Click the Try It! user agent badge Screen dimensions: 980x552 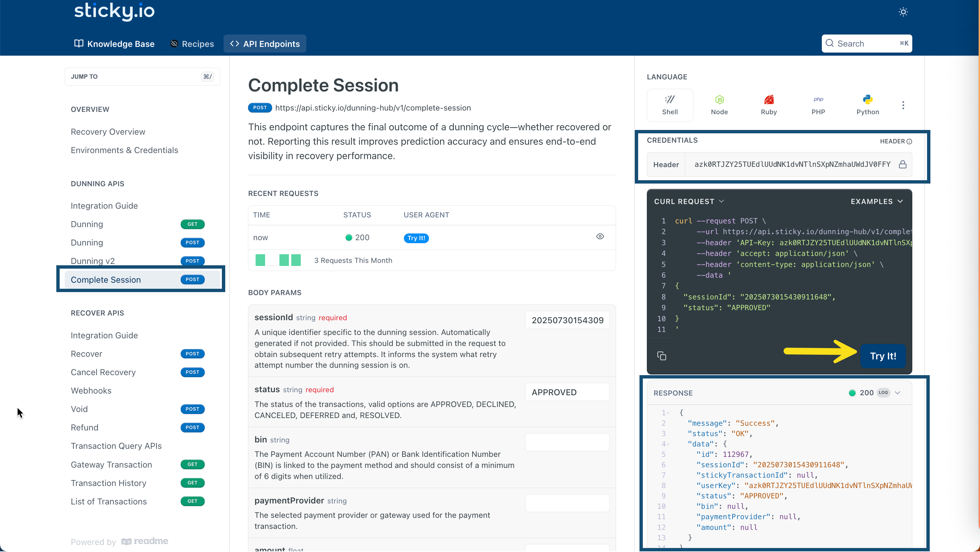[x=416, y=238]
